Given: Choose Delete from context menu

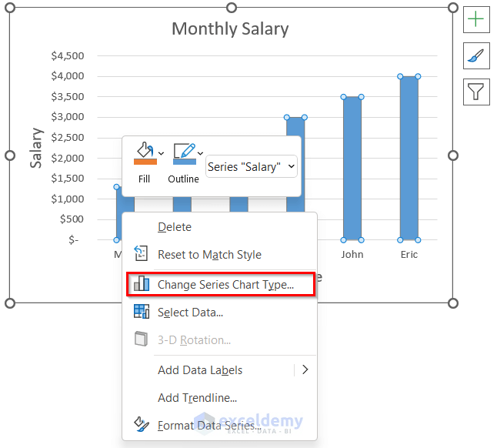Looking at the screenshot, I should 220,227.
